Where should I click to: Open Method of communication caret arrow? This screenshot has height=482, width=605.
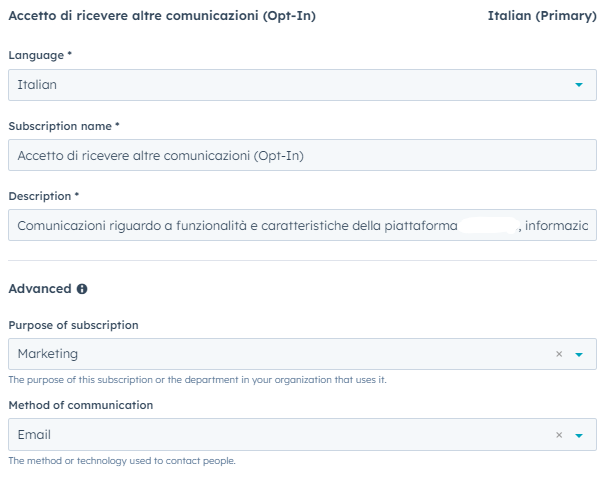pyautogui.click(x=579, y=435)
